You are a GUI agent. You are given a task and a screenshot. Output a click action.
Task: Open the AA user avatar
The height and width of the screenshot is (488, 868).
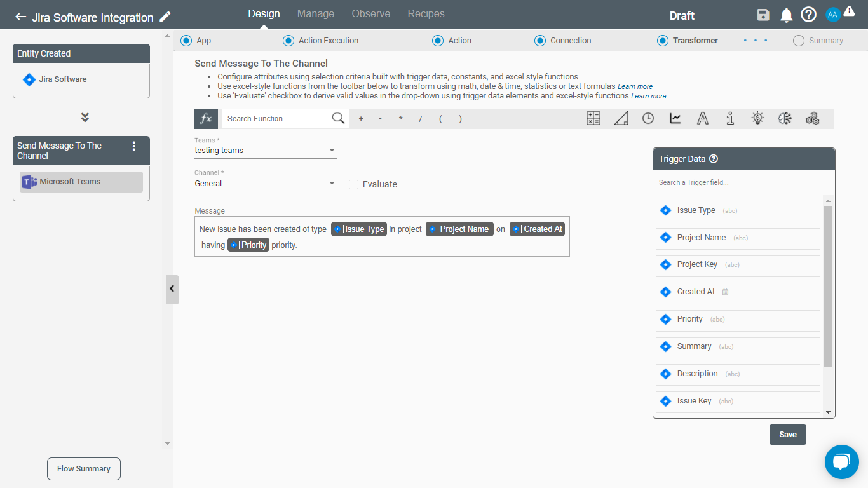(833, 14)
